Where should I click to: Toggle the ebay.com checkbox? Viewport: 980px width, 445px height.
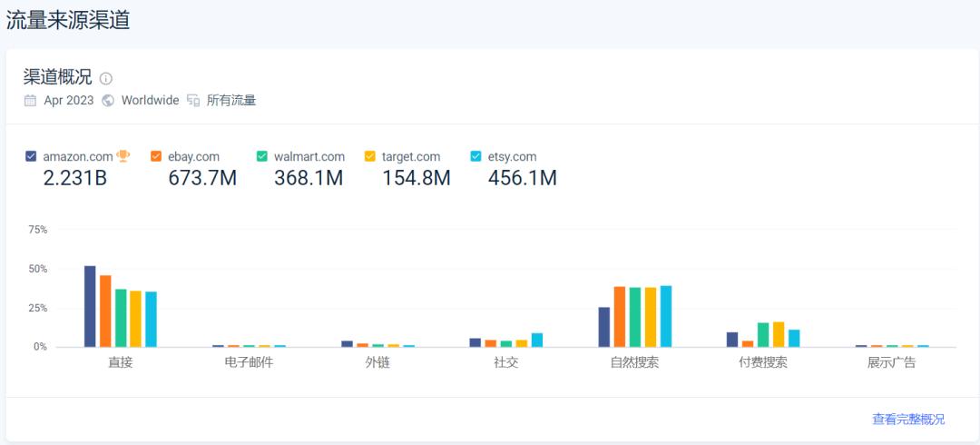point(156,156)
